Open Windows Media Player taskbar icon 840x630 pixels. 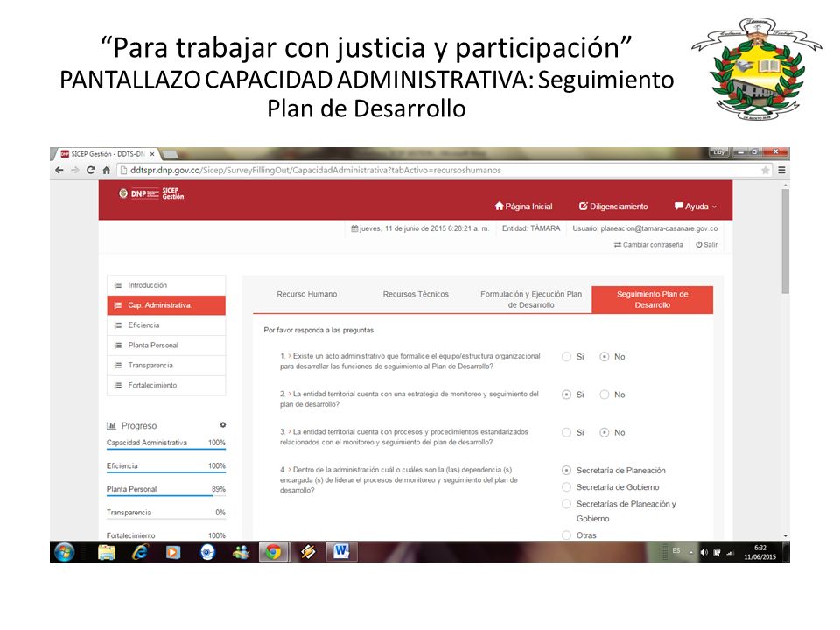pyautogui.click(x=173, y=552)
